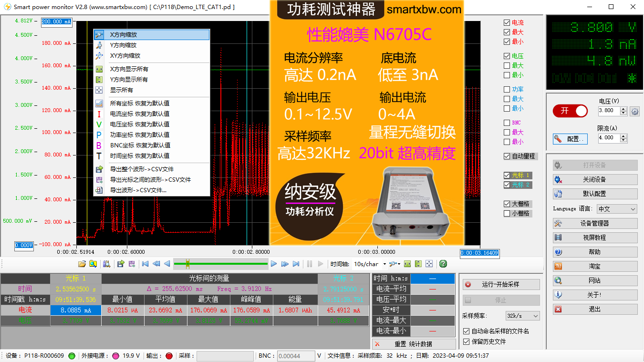Click the green export waveform toolbar icon
Image resolution: width=644 pixels, height=362 pixels.
(x=121, y=264)
